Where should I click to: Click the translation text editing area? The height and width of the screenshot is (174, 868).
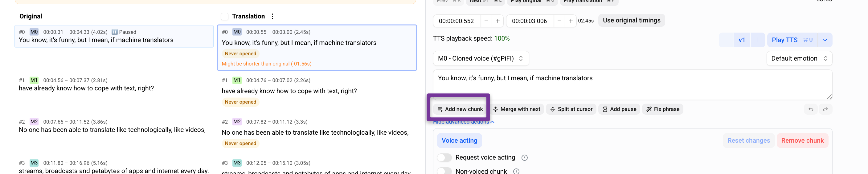coord(633,85)
